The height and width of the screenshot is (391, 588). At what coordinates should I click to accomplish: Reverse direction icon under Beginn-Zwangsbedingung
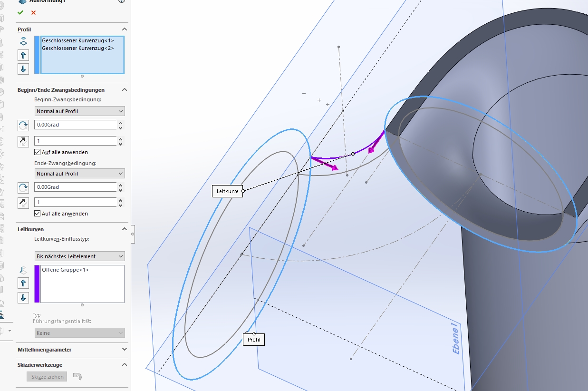[23, 126]
